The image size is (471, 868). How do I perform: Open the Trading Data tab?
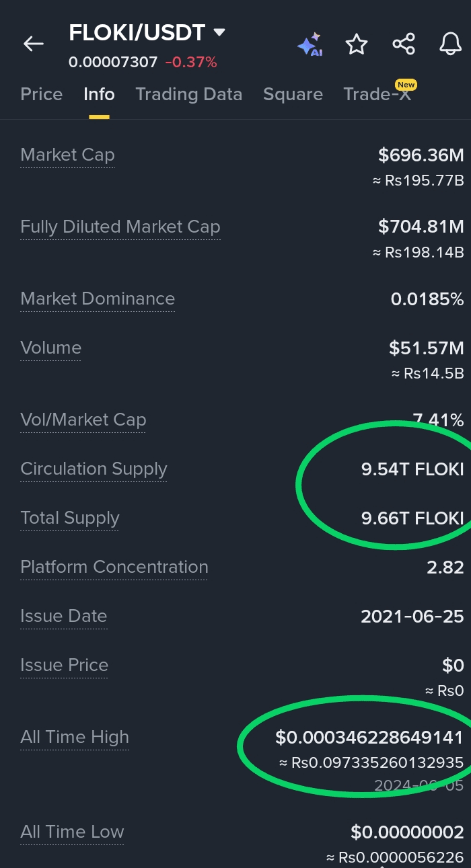tap(189, 94)
